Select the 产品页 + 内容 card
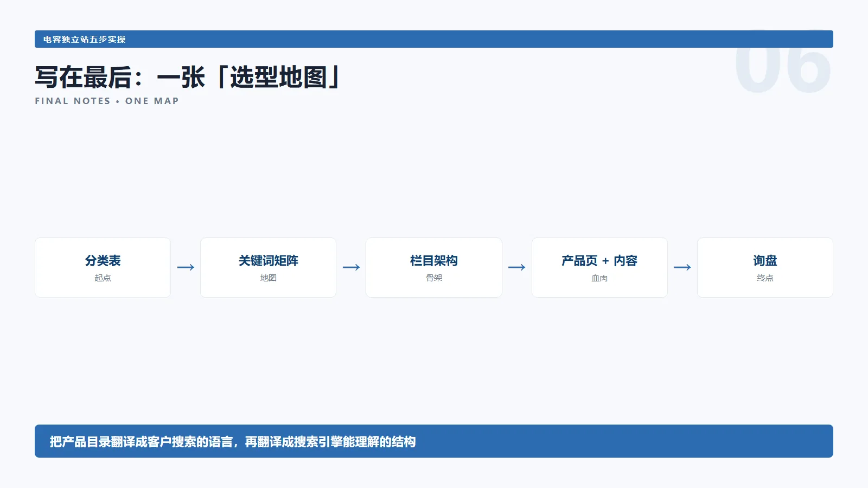This screenshot has width=868, height=488. (x=599, y=267)
